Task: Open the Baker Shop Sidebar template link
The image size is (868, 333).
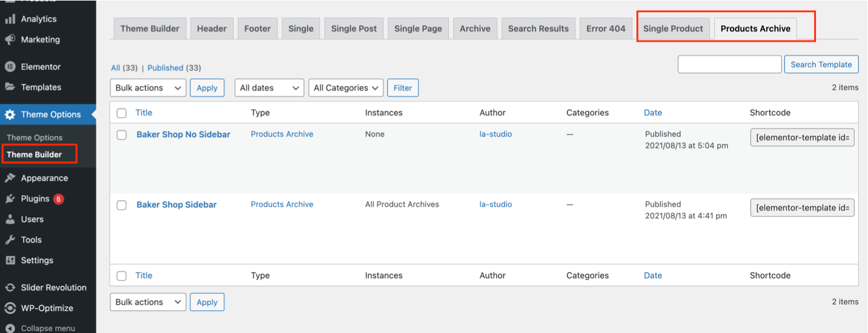Action: click(176, 204)
